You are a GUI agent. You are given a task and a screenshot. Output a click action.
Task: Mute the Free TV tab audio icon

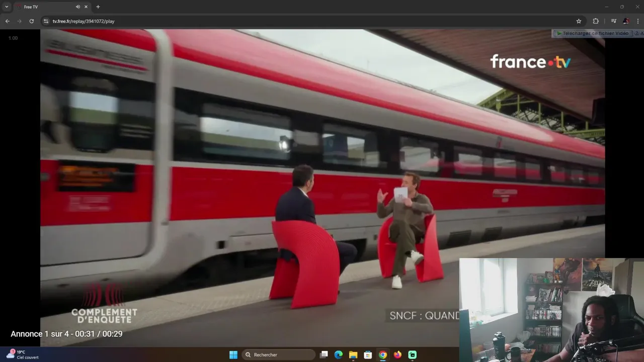(77, 7)
